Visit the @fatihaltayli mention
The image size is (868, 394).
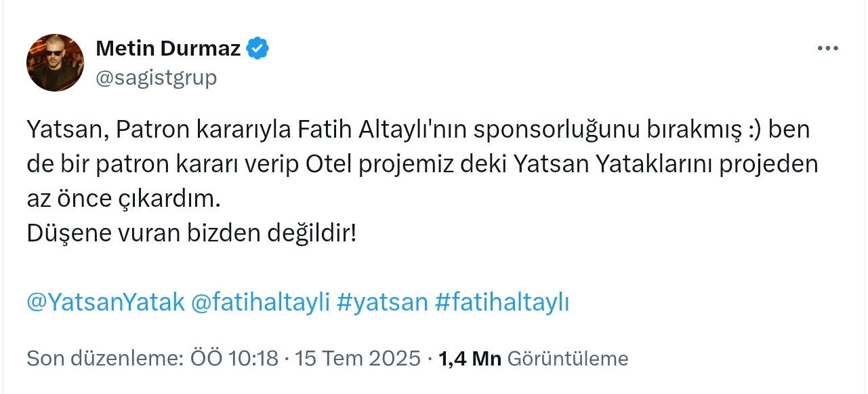pos(260,302)
